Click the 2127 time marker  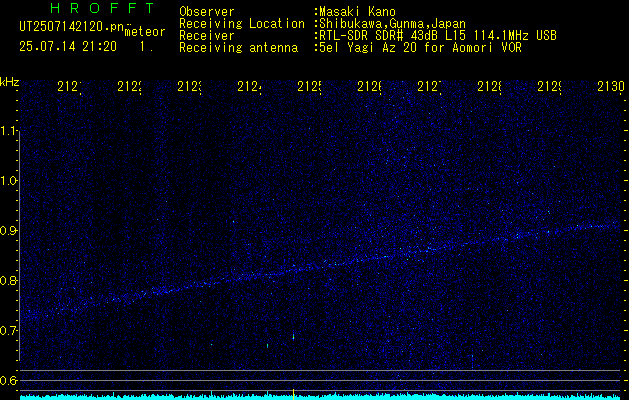click(x=429, y=86)
